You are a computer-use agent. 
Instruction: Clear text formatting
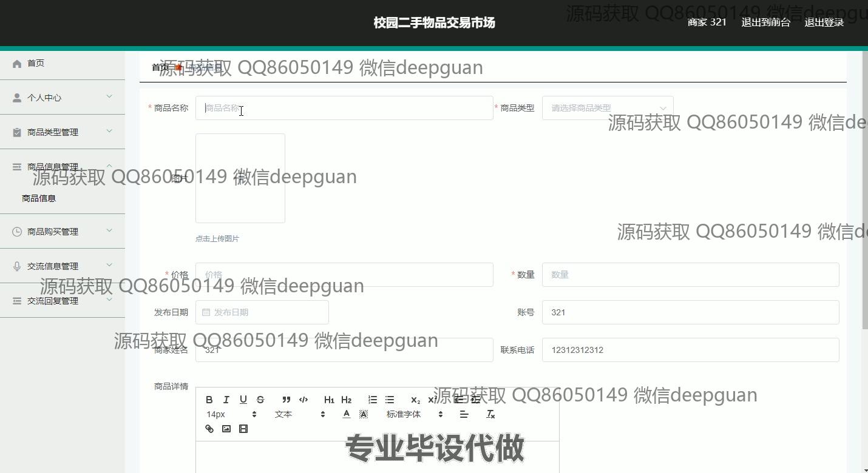click(x=490, y=414)
